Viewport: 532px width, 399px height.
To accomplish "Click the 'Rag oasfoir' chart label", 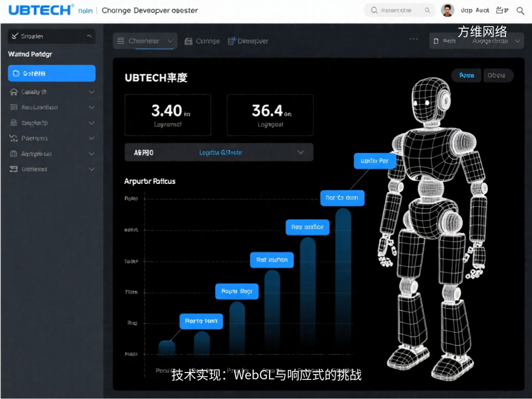I will (308, 227).
